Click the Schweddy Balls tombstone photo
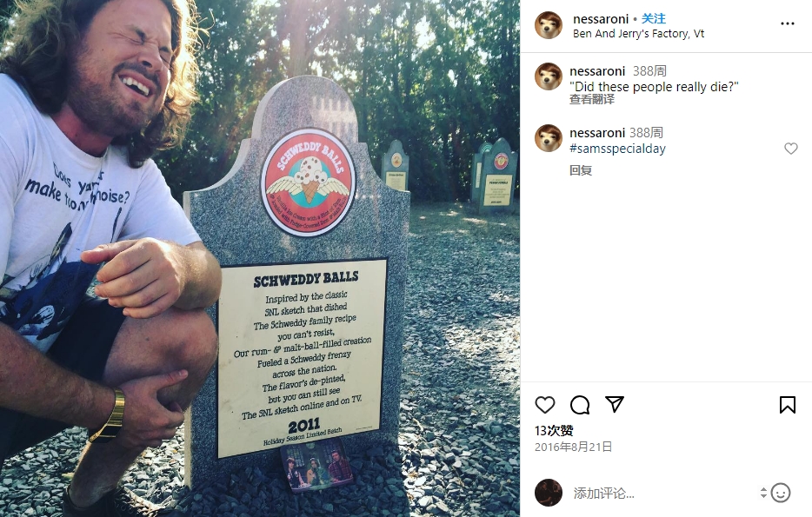 tap(260, 259)
